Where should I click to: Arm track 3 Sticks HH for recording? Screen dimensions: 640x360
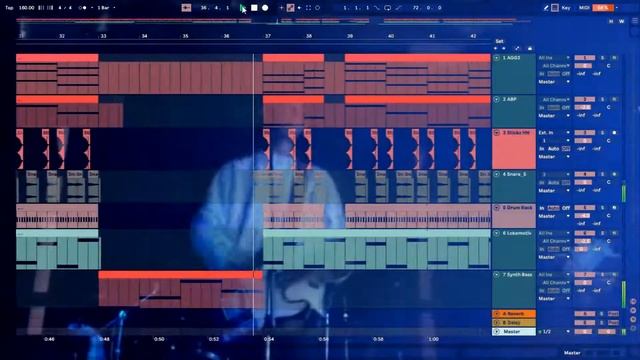(x=614, y=133)
